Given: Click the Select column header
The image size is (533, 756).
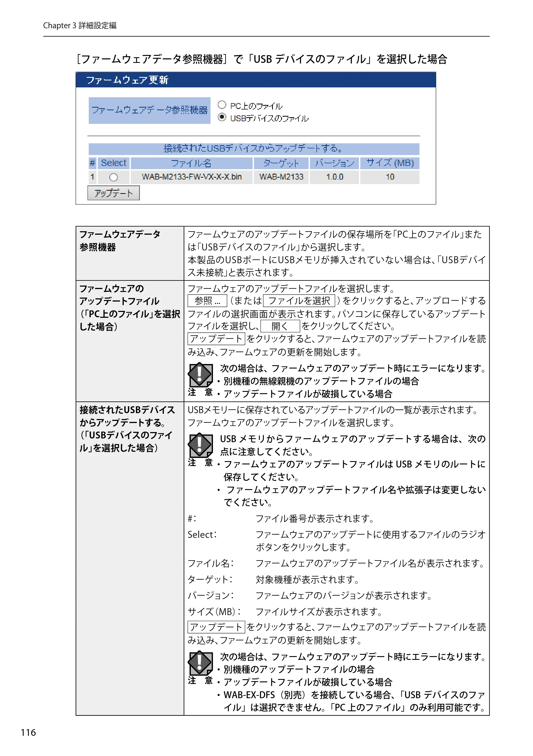Looking at the screenshot, I should point(113,163).
